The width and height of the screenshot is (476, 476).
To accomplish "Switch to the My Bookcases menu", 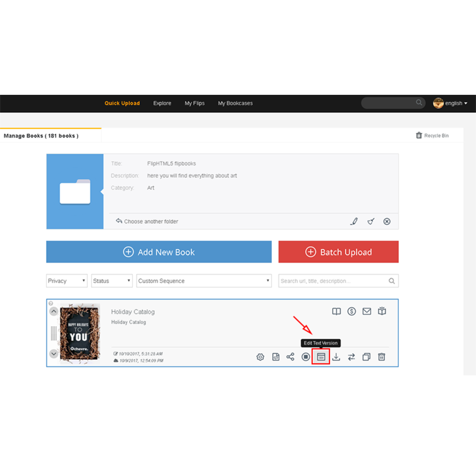I will click(235, 103).
